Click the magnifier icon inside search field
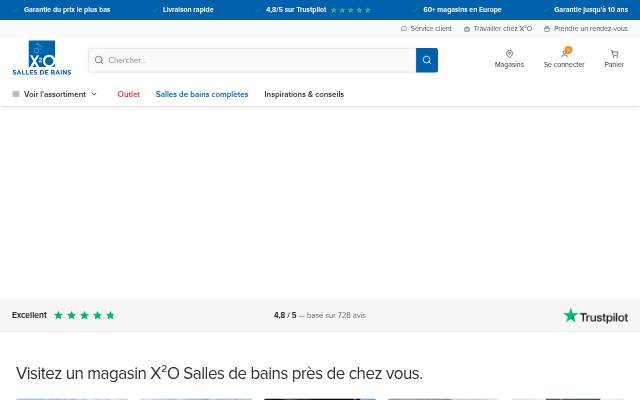The image size is (640, 400). (x=99, y=60)
